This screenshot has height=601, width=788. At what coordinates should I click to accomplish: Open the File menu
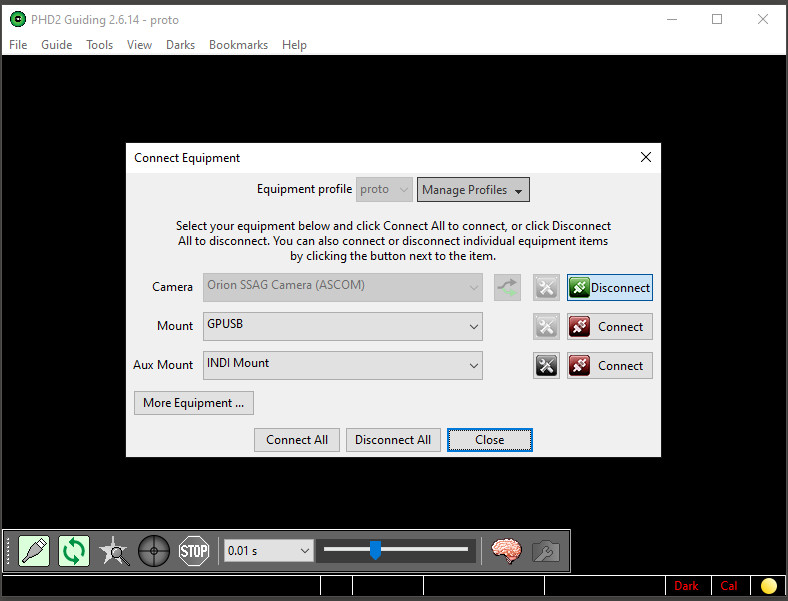[x=18, y=45]
